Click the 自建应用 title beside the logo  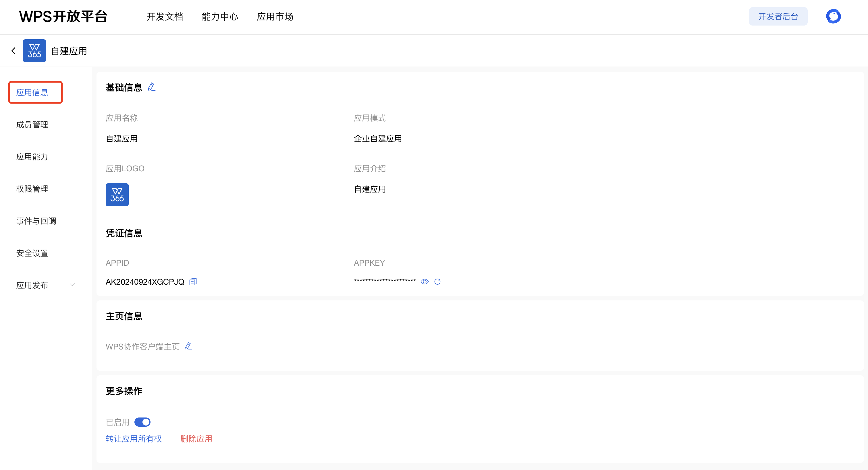coord(69,51)
